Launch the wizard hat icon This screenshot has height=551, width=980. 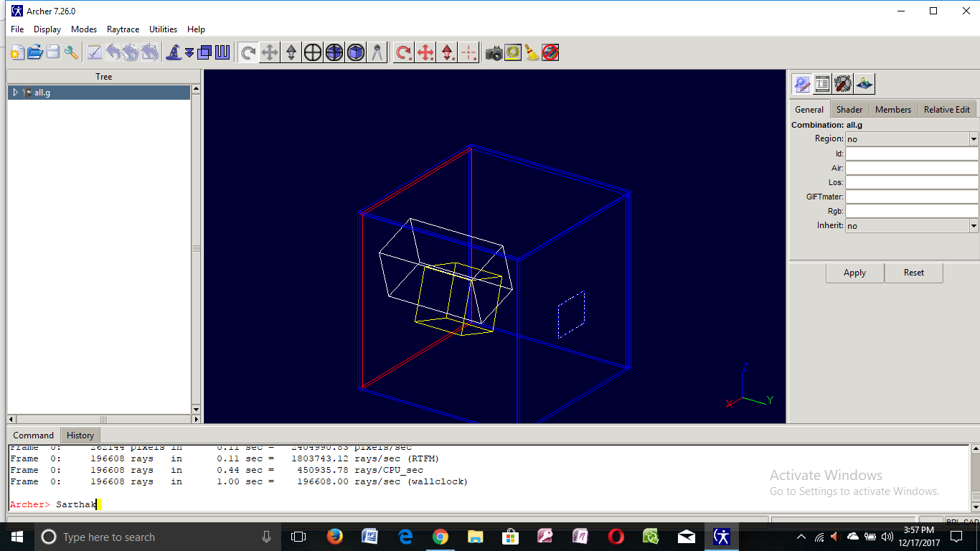click(x=174, y=52)
